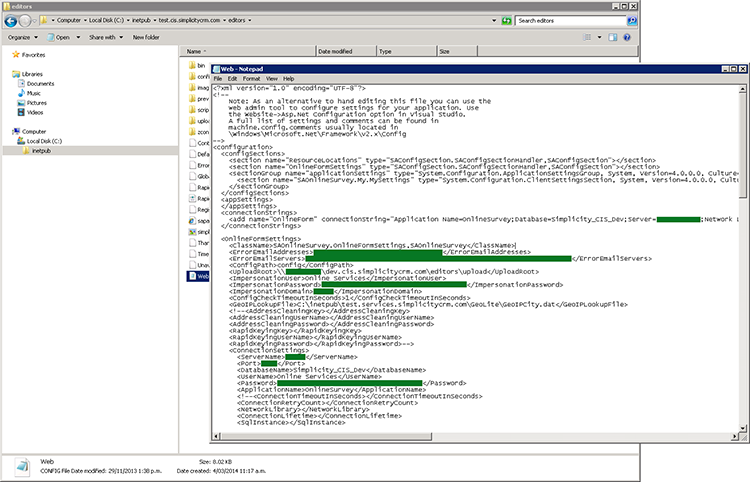Open Explorer help via question mark icon

[x=627, y=37]
